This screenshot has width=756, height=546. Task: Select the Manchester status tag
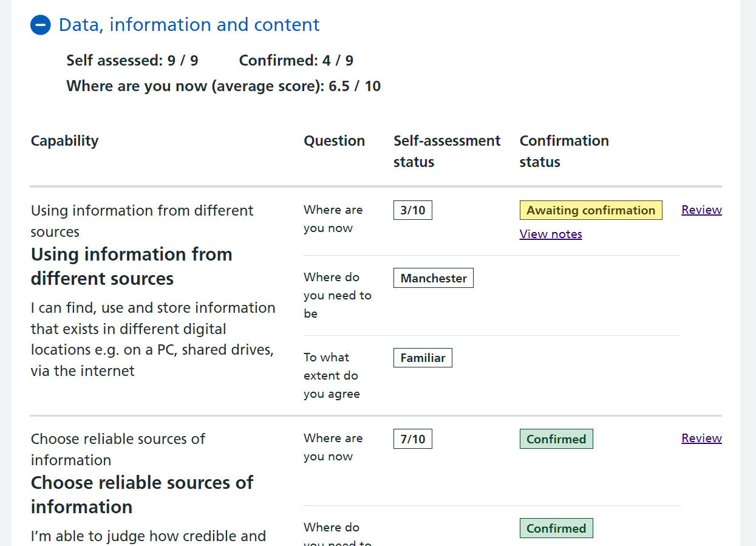click(x=434, y=279)
